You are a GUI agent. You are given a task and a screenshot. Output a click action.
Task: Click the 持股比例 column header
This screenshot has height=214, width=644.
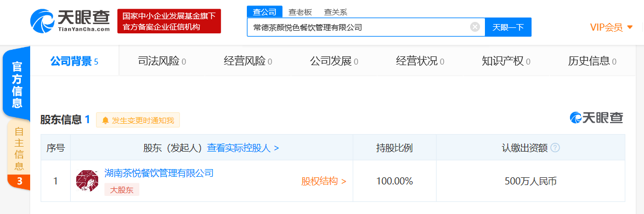click(x=394, y=148)
